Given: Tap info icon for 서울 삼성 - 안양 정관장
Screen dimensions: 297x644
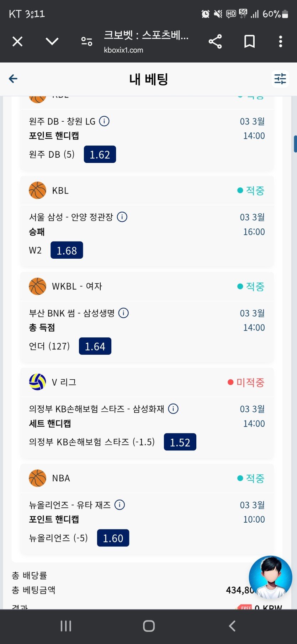Looking at the screenshot, I should [x=122, y=217].
